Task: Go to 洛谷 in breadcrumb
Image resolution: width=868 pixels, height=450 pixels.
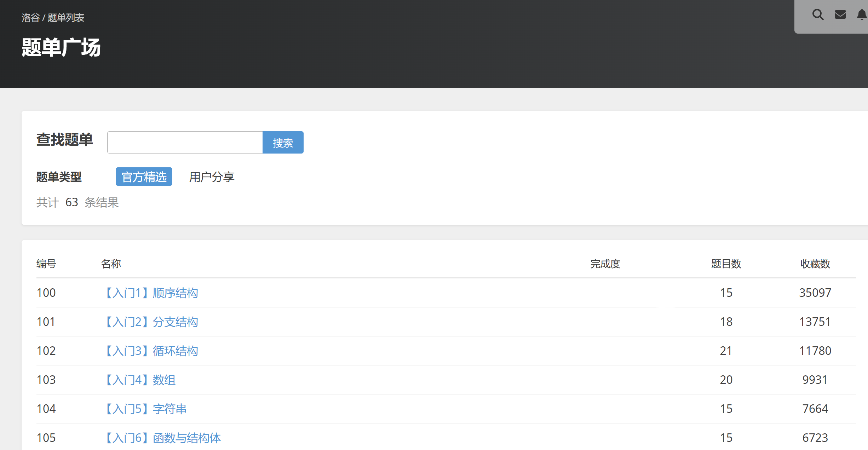Action: (x=30, y=18)
